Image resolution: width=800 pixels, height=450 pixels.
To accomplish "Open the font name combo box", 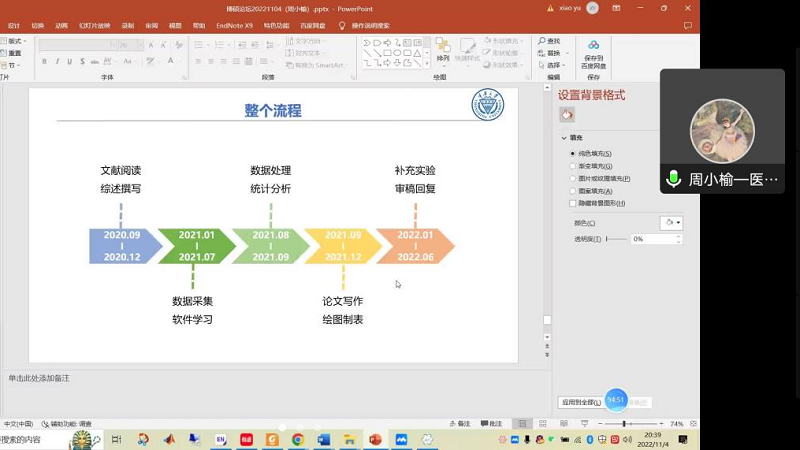I will click(x=78, y=45).
